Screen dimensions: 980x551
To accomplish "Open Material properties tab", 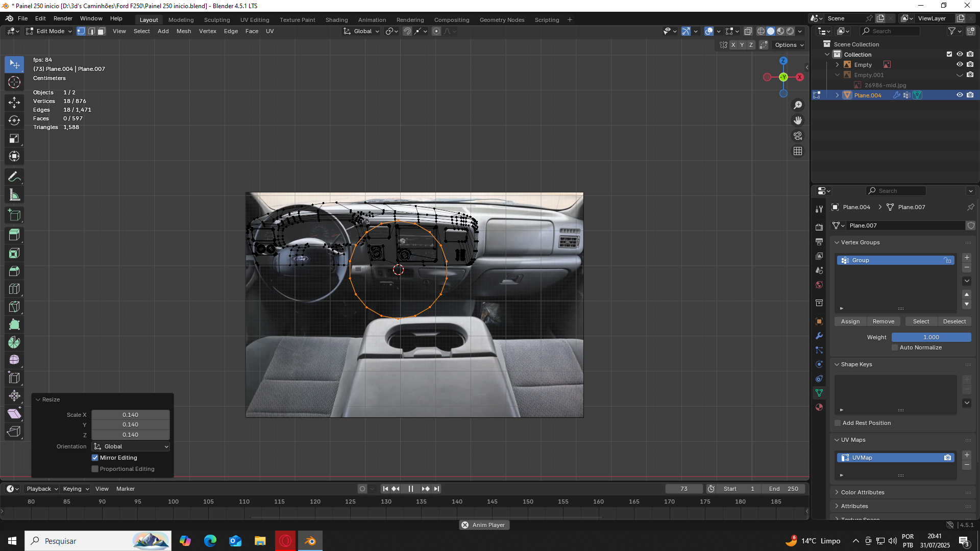I will pos(819,407).
